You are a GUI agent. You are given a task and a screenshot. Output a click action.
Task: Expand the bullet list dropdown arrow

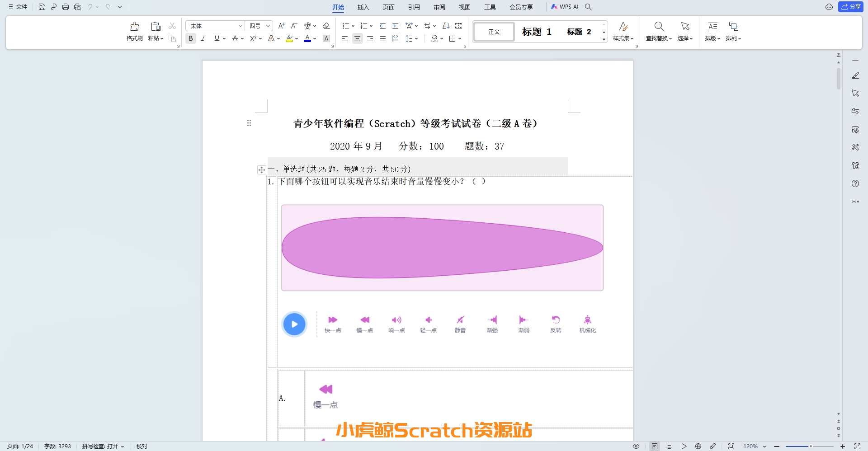click(353, 26)
